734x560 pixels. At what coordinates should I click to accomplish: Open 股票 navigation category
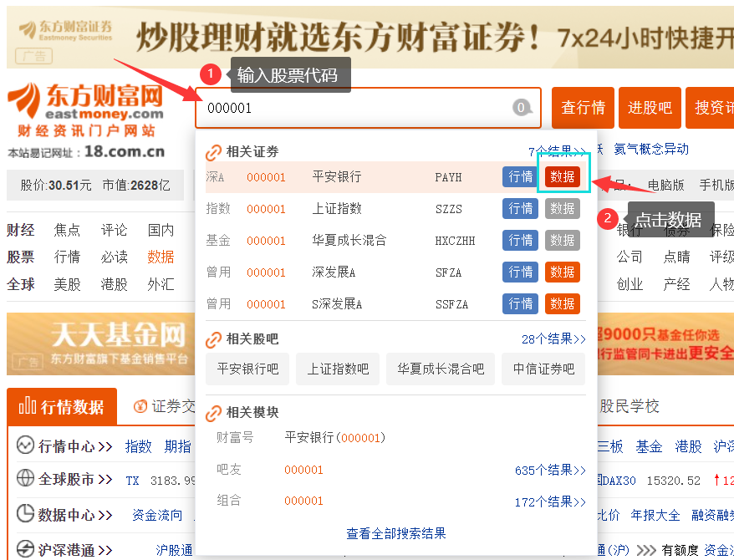(21, 257)
